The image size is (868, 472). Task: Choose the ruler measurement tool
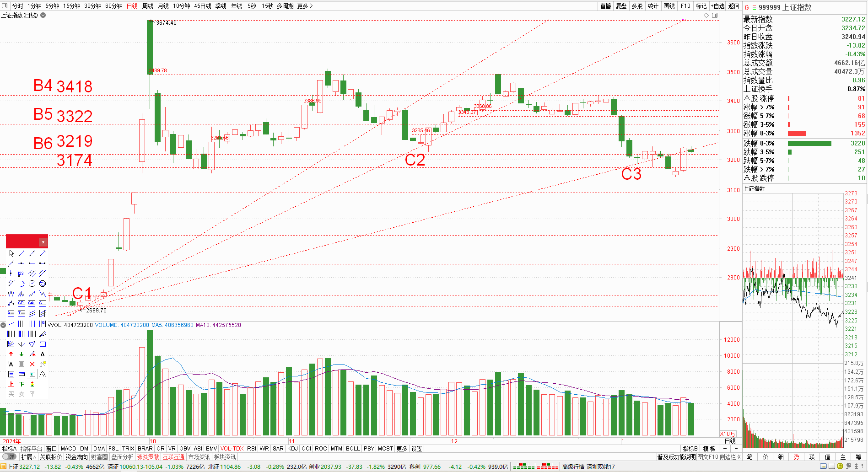pyautogui.click(x=22, y=374)
